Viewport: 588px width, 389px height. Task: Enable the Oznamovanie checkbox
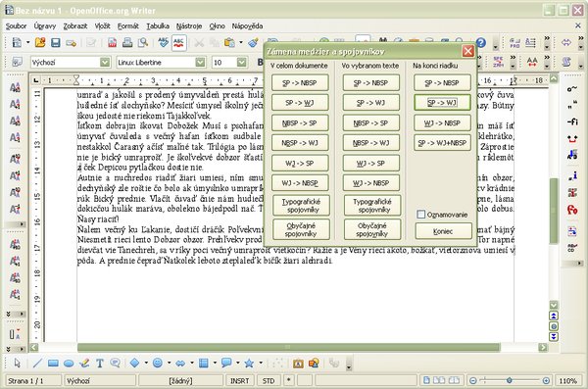tap(421, 215)
